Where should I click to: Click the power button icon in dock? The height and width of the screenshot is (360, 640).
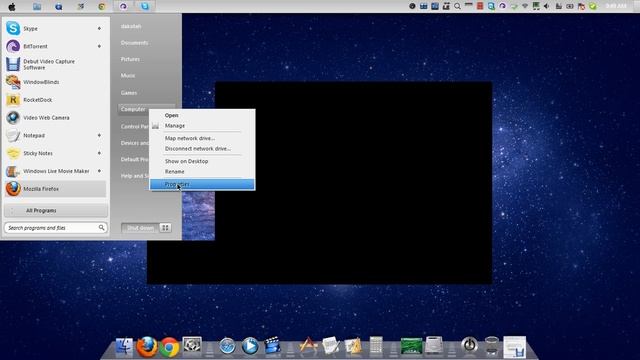pyautogui.click(x=469, y=345)
